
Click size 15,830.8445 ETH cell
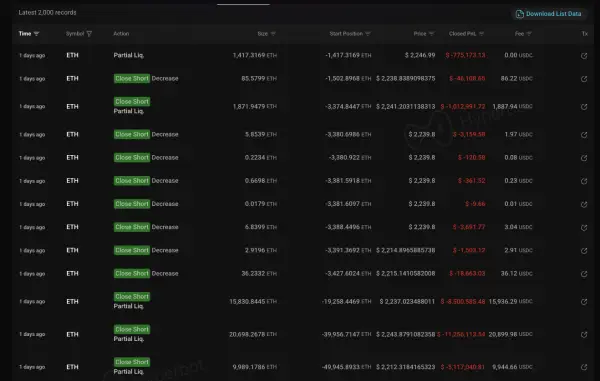click(x=253, y=301)
